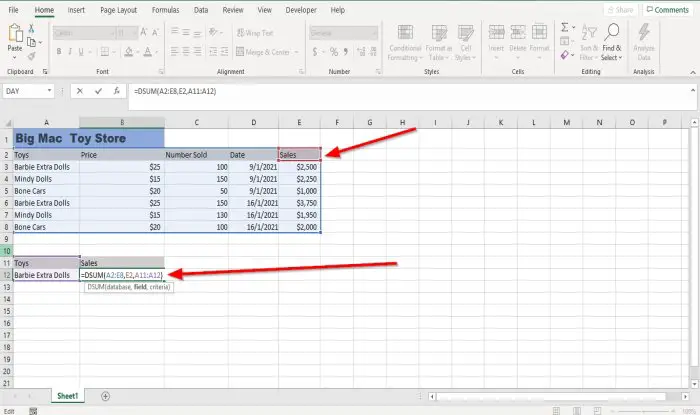Click the Cut scissors icon
This screenshot has height=415, width=700.
tap(31, 29)
